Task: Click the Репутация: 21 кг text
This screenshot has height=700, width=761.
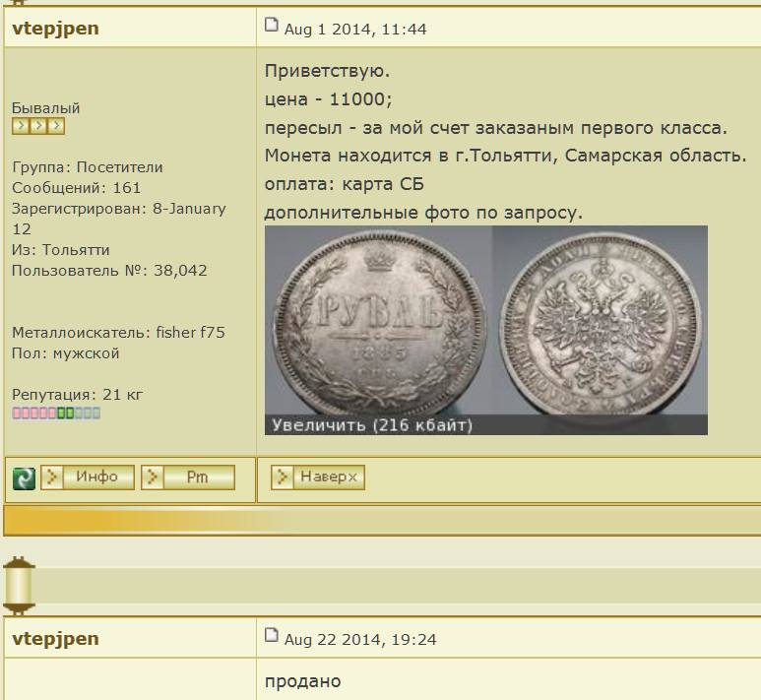Action: click(77, 395)
